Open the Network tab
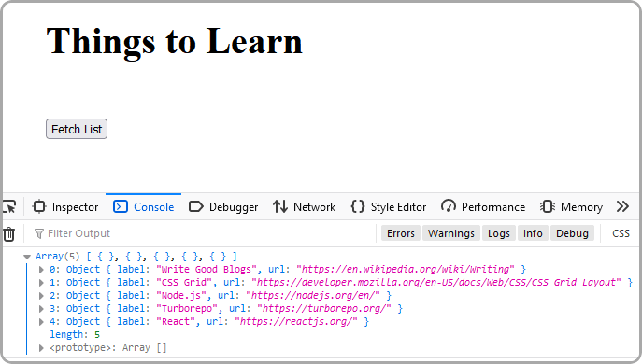 click(305, 207)
